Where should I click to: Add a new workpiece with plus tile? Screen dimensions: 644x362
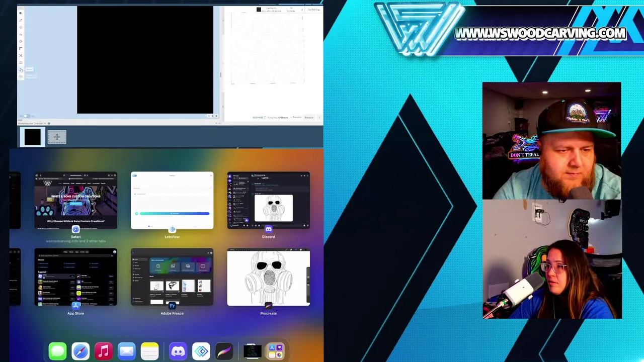[x=57, y=137]
